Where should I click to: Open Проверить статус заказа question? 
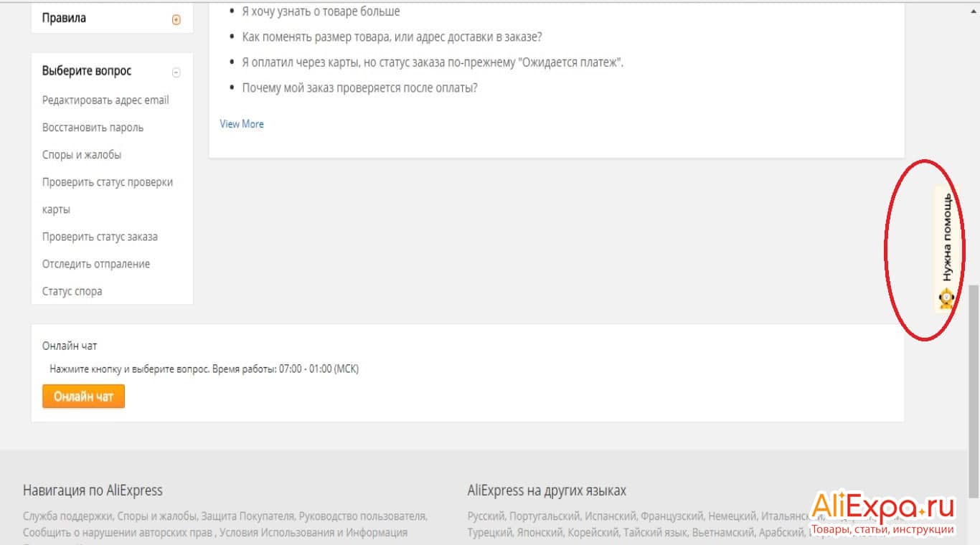click(100, 237)
